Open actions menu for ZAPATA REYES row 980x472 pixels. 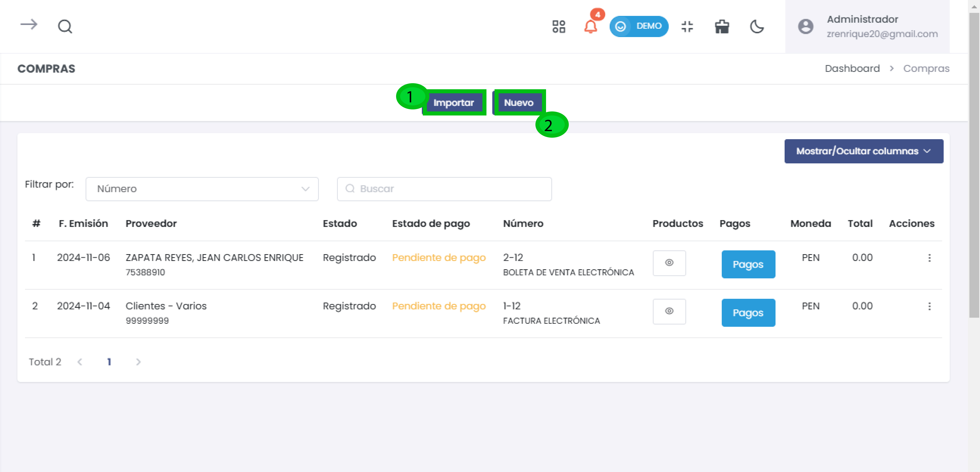coord(929,258)
